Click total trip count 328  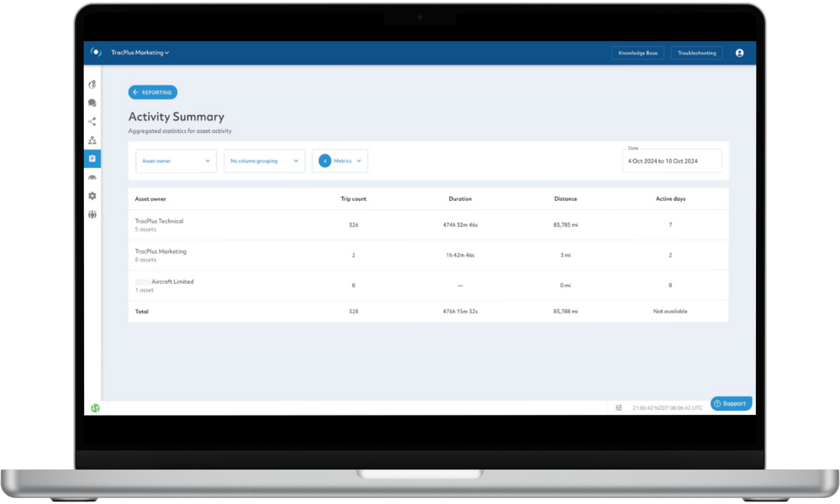click(354, 311)
